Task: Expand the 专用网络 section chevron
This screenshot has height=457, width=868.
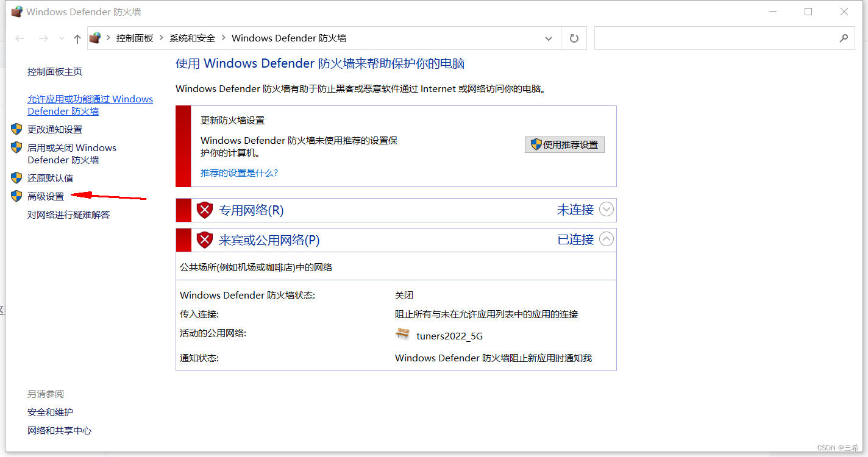Action: (606, 210)
